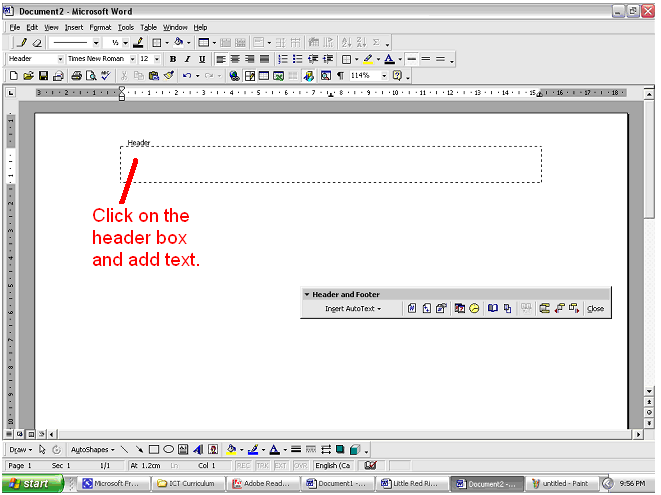This screenshot has height=495, width=661.
Task: Select the Format Painter brush
Action: (x=169, y=76)
